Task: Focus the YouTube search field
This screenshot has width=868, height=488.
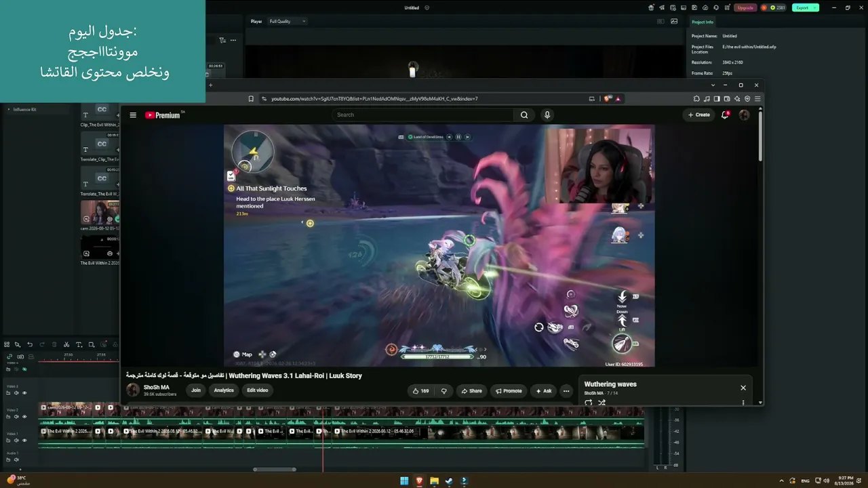Action: (x=423, y=115)
